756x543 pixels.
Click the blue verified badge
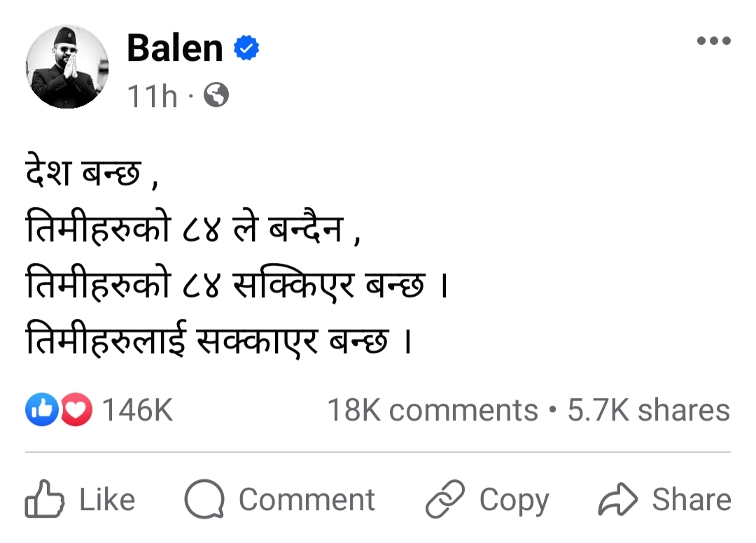tap(246, 48)
